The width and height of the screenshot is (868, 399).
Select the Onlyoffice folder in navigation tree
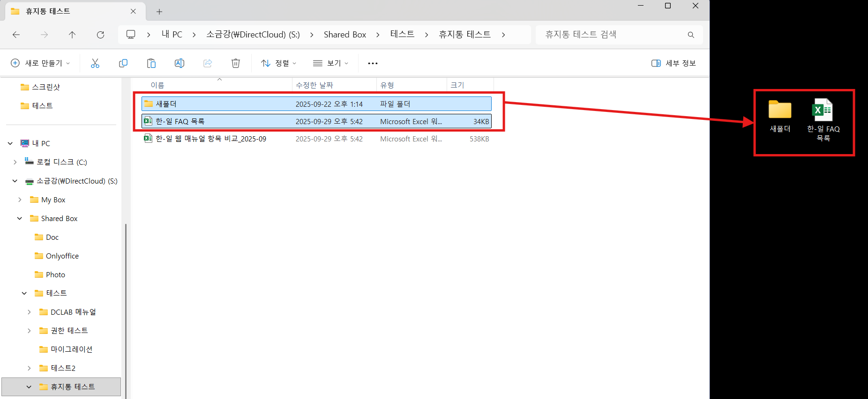point(62,256)
